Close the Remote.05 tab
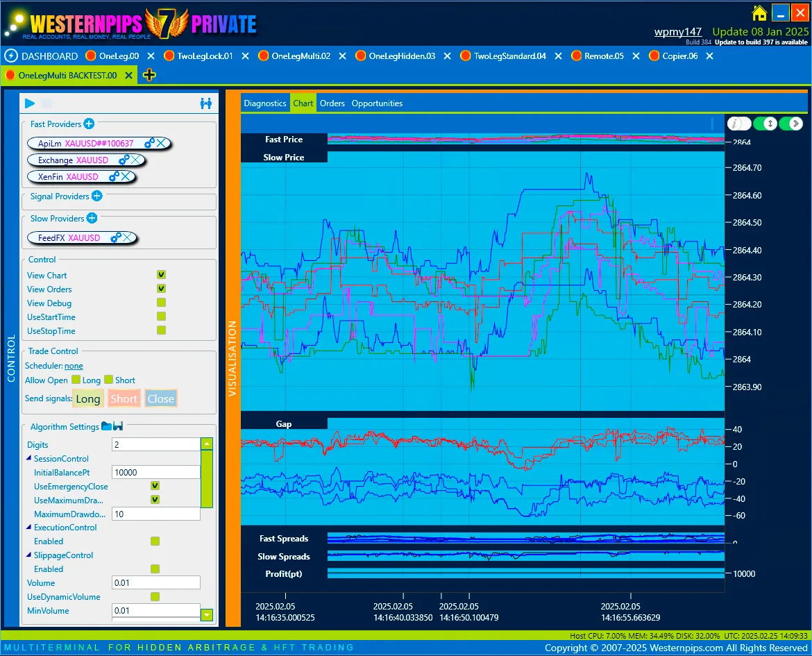 coord(636,56)
